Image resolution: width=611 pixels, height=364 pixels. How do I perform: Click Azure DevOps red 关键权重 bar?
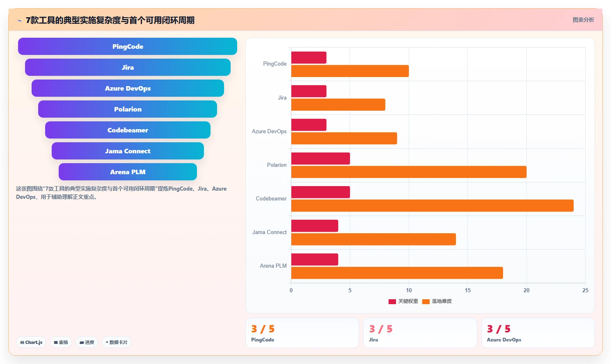309,125
